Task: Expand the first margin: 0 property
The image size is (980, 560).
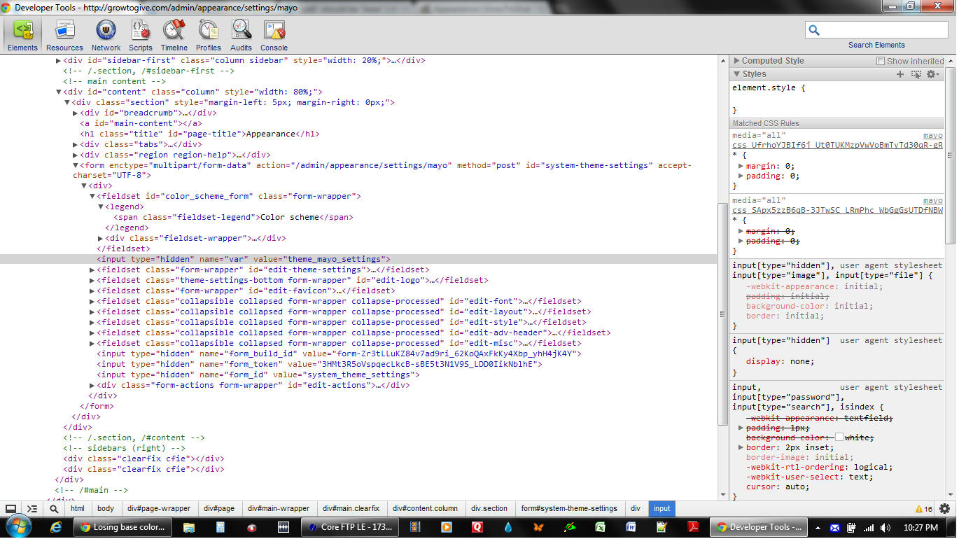Action: pyautogui.click(x=741, y=166)
